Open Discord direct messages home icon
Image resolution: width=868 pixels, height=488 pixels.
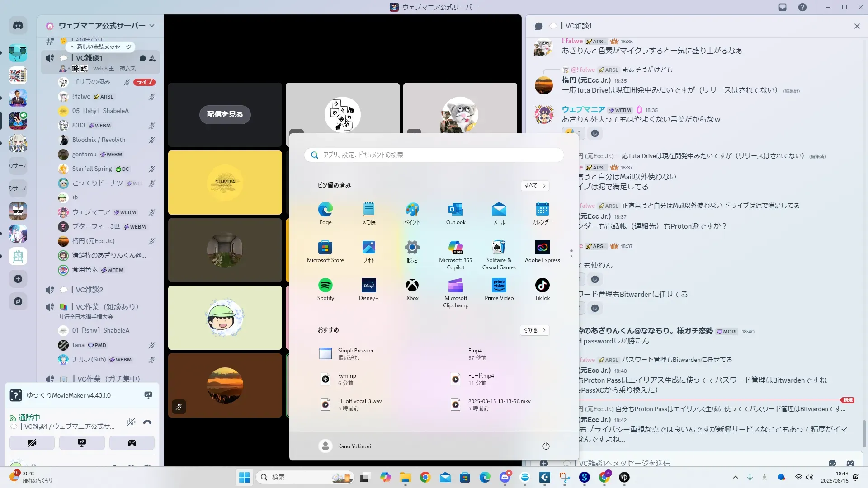coord(18,26)
